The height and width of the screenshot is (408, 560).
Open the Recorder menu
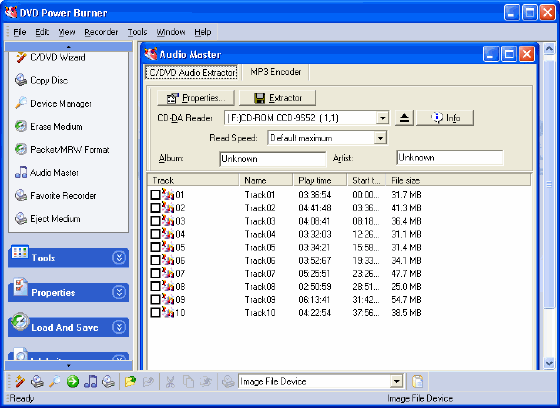pos(101,32)
